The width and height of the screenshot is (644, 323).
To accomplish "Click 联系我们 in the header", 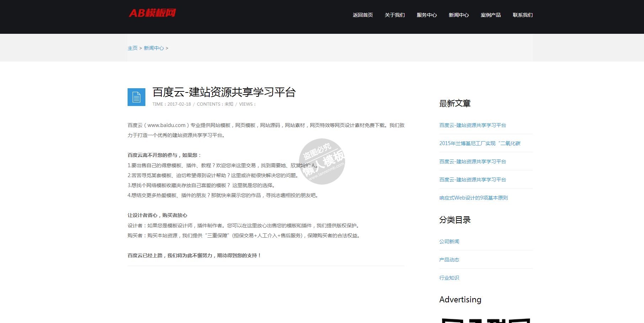I will pos(522,15).
